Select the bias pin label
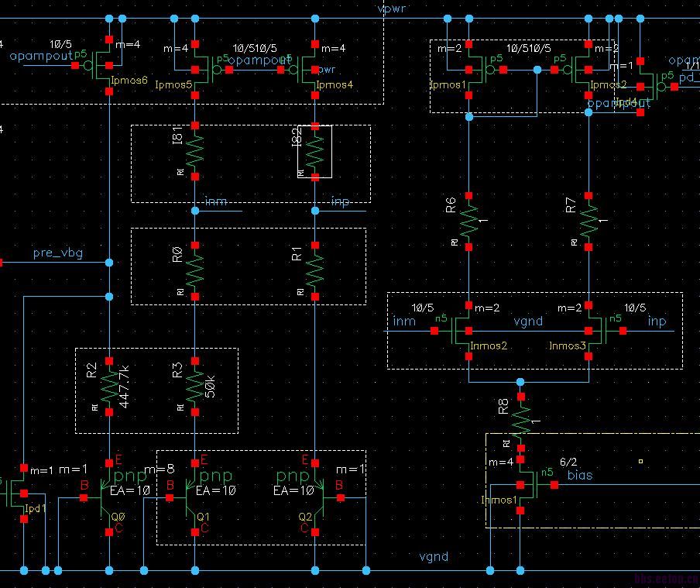 pyautogui.click(x=579, y=474)
